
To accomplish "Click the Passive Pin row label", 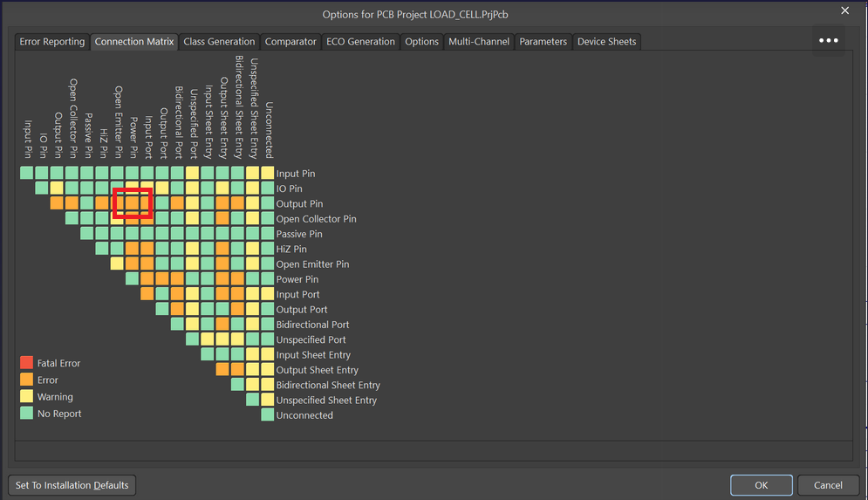I will pos(299,234).
